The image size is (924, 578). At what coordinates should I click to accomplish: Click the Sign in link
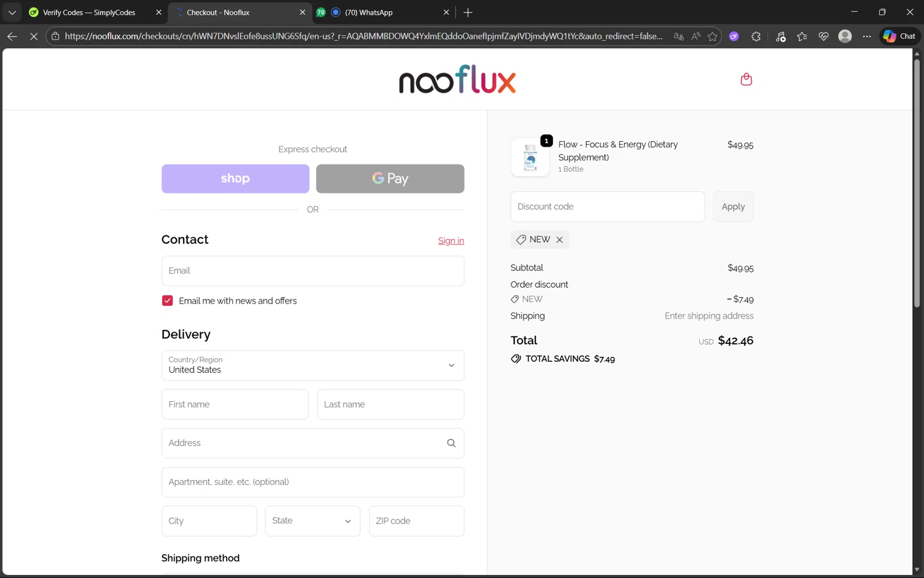tap(451, 241)
